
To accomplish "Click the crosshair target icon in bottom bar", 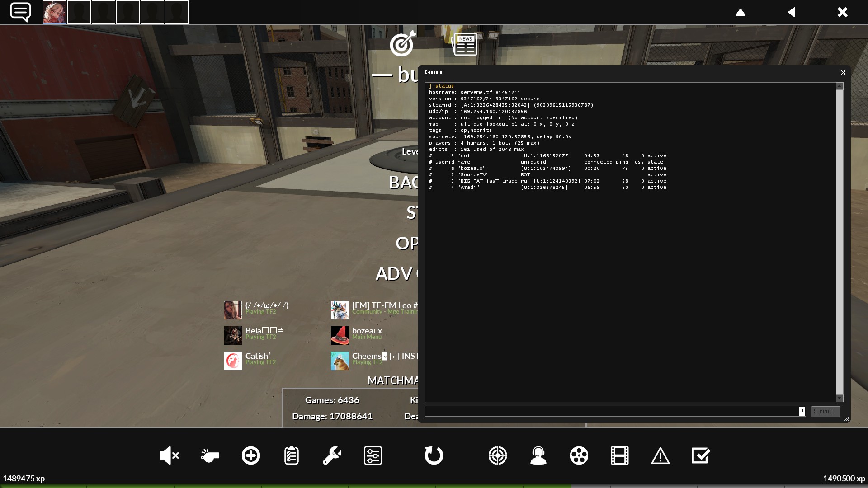I will tap(497, 455).
